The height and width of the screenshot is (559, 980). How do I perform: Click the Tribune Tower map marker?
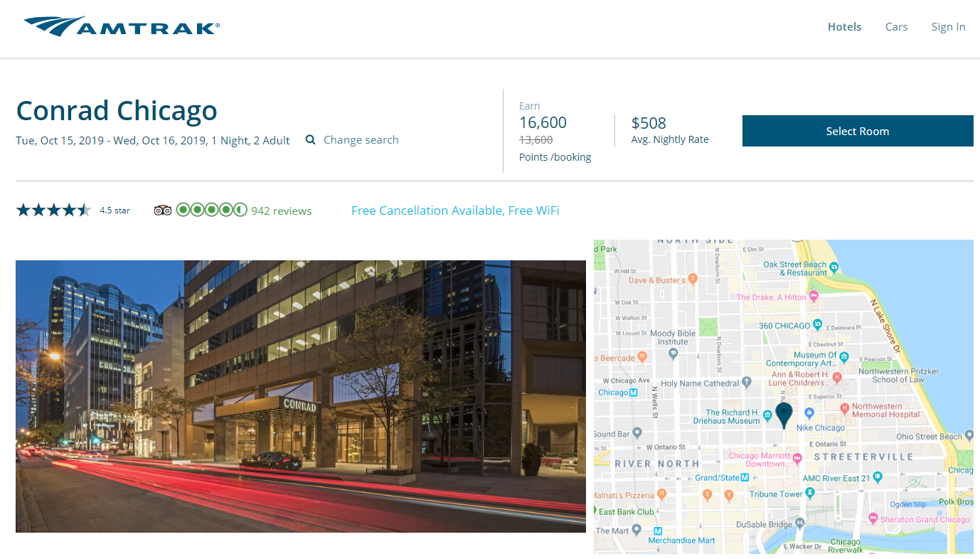(810, 493)
